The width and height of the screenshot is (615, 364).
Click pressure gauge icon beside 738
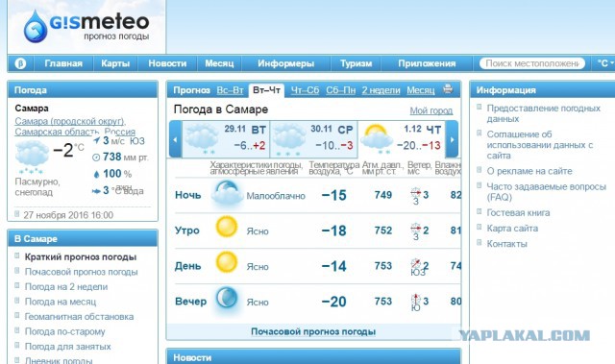(96, 158)
